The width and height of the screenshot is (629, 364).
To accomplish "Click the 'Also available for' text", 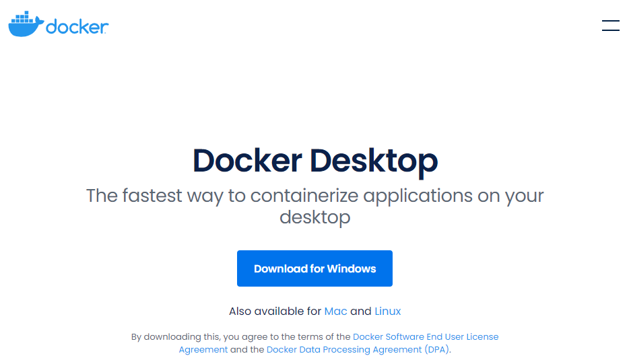I will tap(275, 311).
